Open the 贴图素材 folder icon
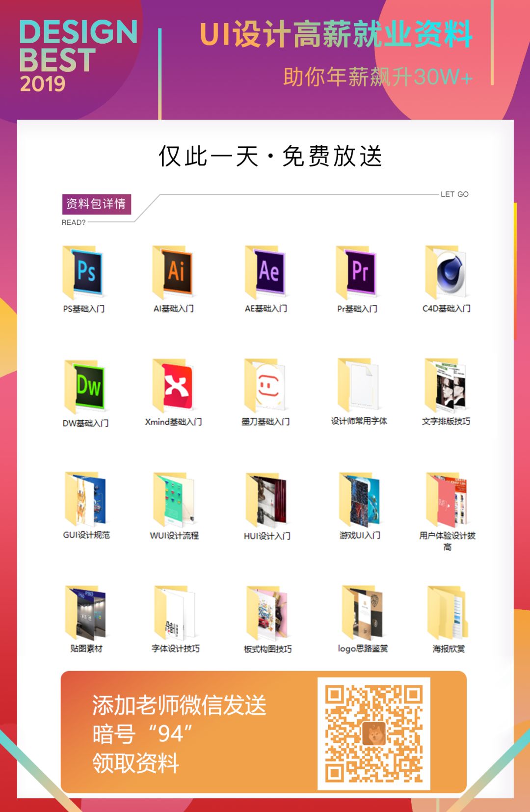The width and height of the screenshot is (530, 812). [85, 612]
